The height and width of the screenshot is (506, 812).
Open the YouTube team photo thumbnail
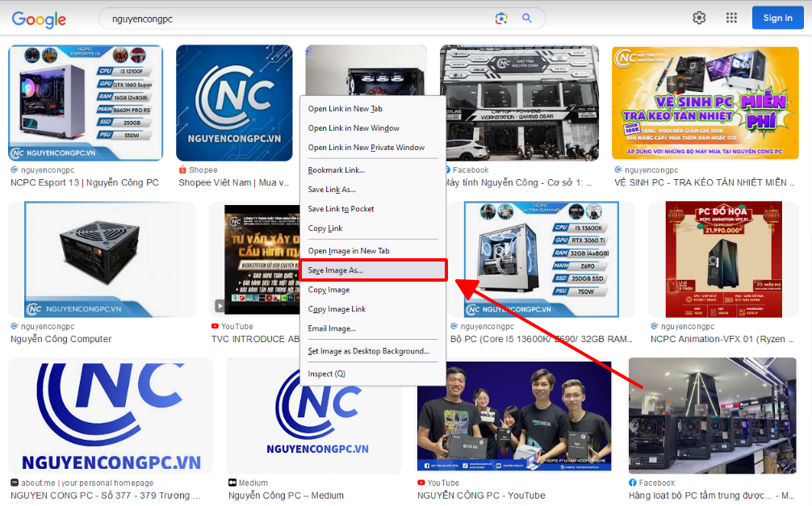[x=514, y=416]
